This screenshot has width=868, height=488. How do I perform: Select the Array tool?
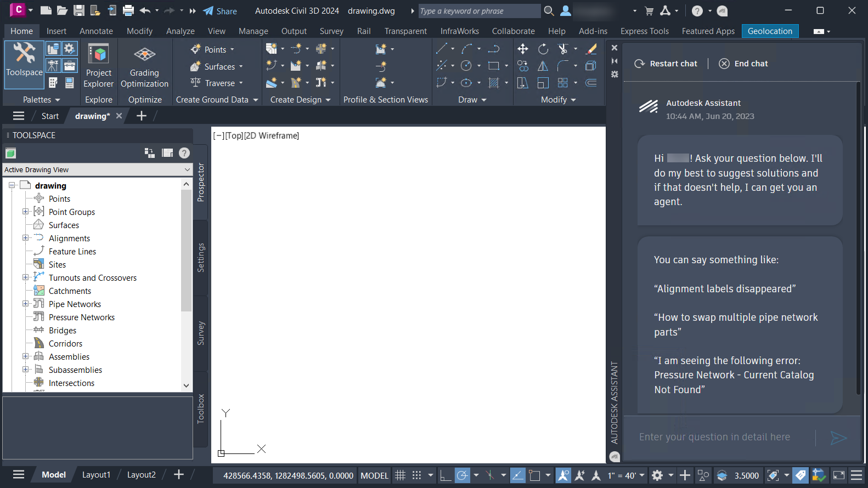(x=563, y=83)
